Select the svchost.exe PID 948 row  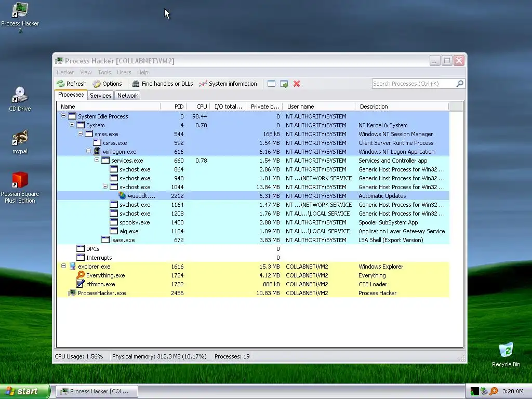tap(253, 178)
